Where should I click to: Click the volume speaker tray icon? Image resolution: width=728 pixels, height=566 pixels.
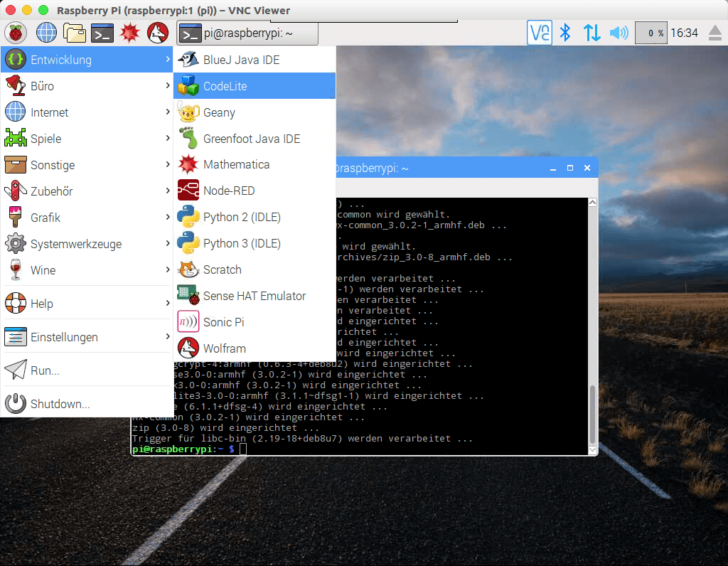coord(619,33)
